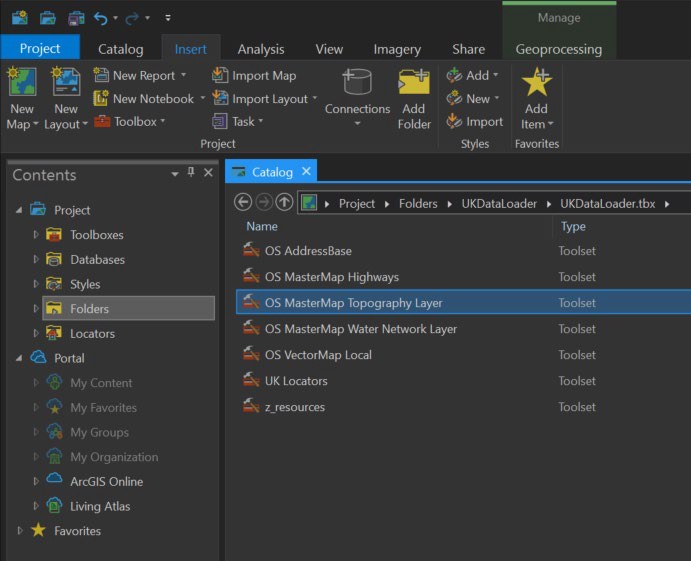Open the New Map dropdown arrow
The width and height of the screenshot is (691, 561).
tap(36, 124)
